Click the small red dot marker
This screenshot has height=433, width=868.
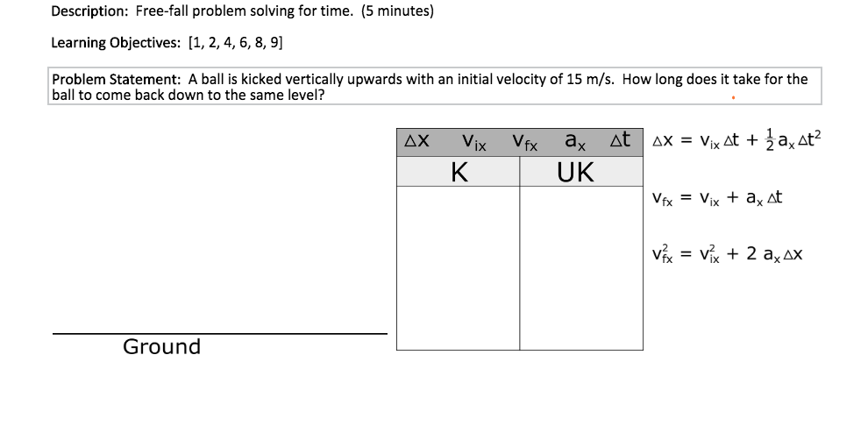(732, 99)
